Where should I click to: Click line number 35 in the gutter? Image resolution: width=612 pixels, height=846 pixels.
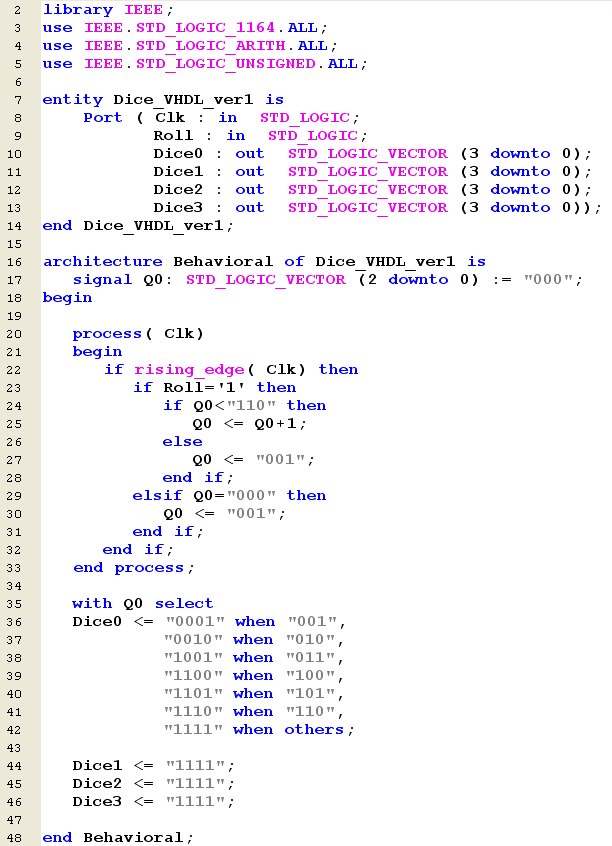tap(15, 604)
